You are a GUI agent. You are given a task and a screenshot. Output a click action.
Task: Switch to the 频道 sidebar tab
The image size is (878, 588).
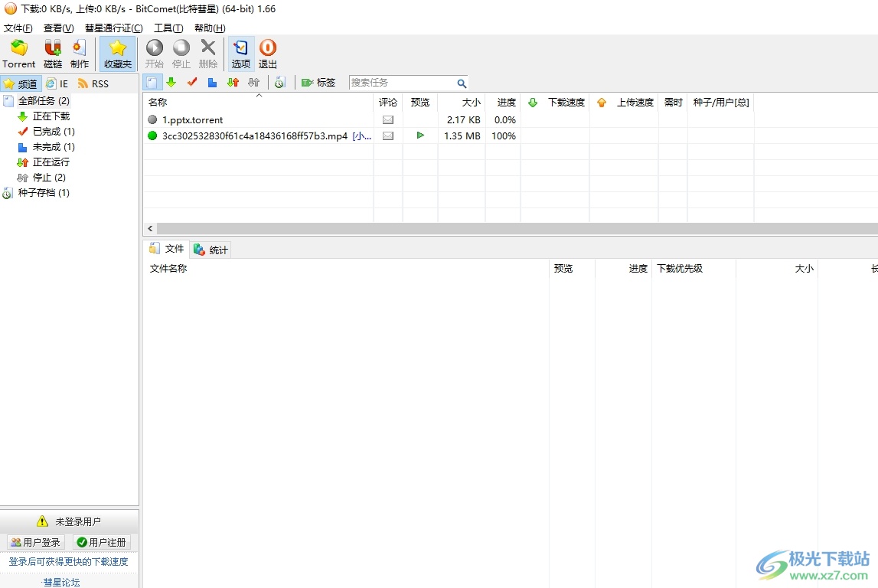click(x=21, y=84)
